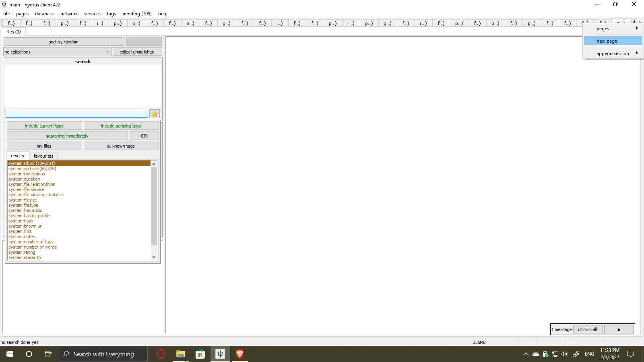
Task: Toggle include current tags
Action: 44,125
